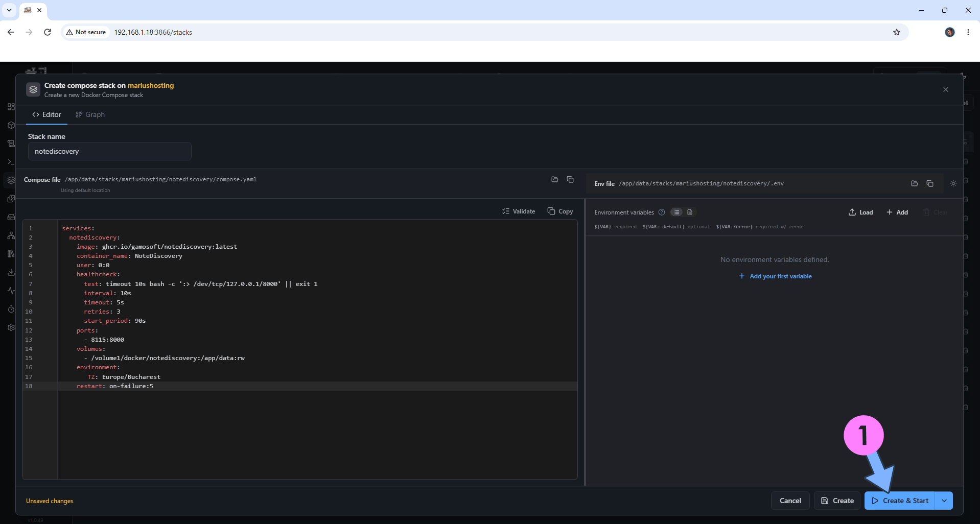Load environment variables from file
Screen dimensions: 980x524
[x=861, y=212]
